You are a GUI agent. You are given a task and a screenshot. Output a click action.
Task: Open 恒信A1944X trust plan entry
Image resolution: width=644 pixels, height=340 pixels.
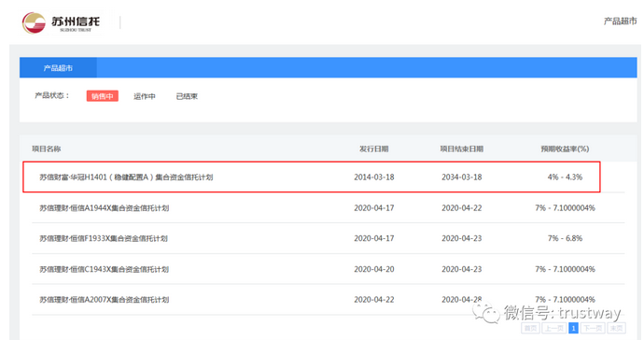104,208
